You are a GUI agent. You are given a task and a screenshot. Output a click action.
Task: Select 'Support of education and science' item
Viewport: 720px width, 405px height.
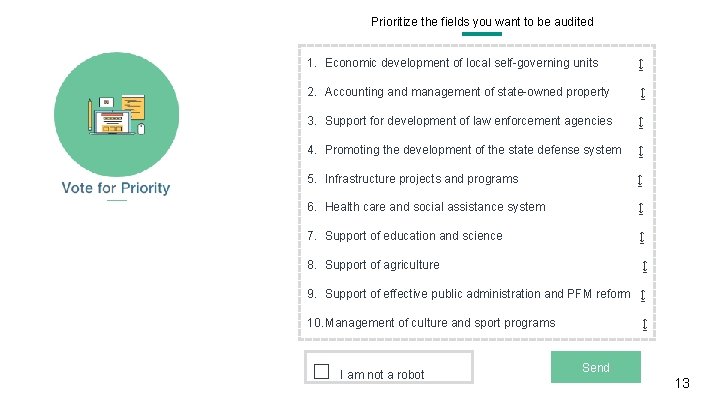[x=413, y=236]
